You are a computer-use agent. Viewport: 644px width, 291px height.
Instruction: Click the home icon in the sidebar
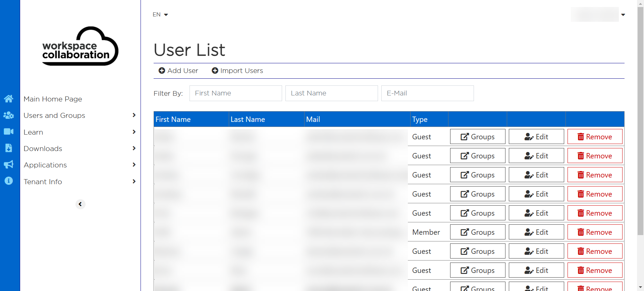tap(9, 99)
